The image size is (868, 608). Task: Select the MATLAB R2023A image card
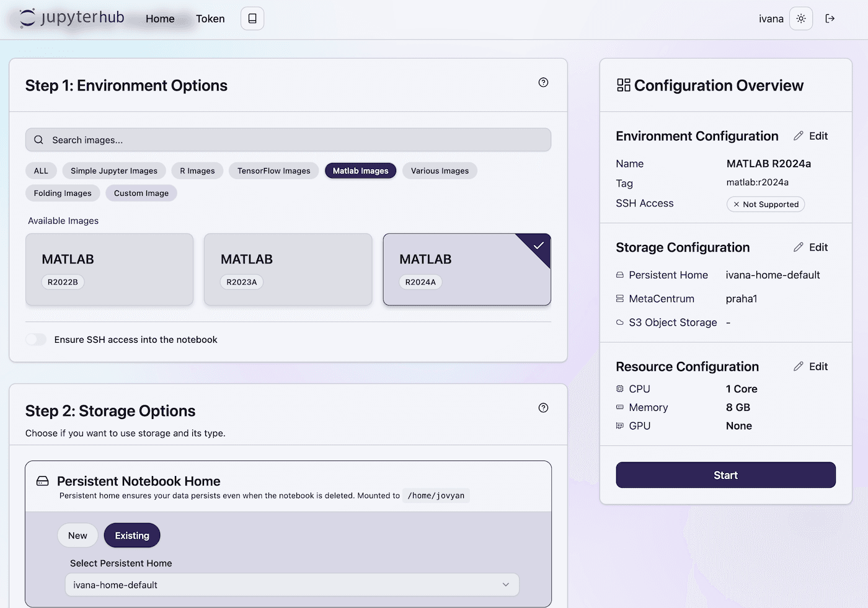pos(288,270)
